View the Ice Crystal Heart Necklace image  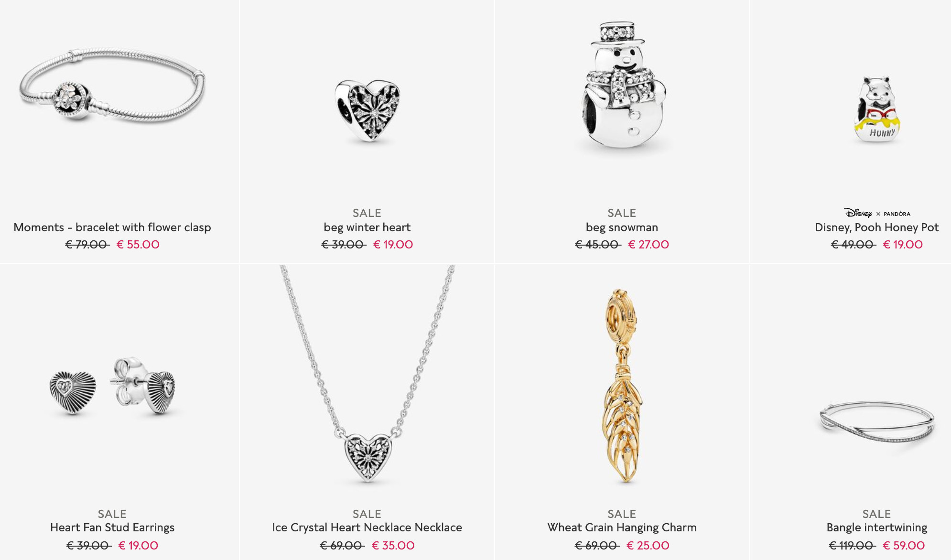point(367,374)
